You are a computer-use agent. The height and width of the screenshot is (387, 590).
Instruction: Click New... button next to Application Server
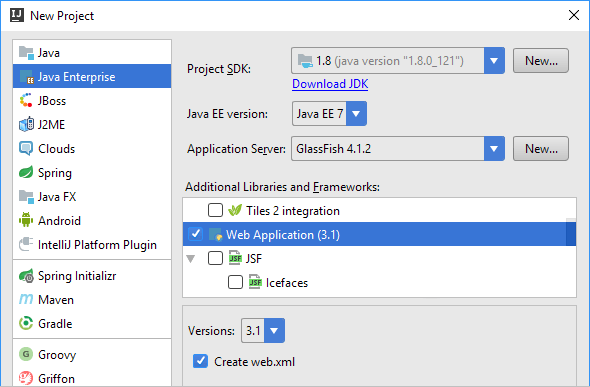[541, 149]
